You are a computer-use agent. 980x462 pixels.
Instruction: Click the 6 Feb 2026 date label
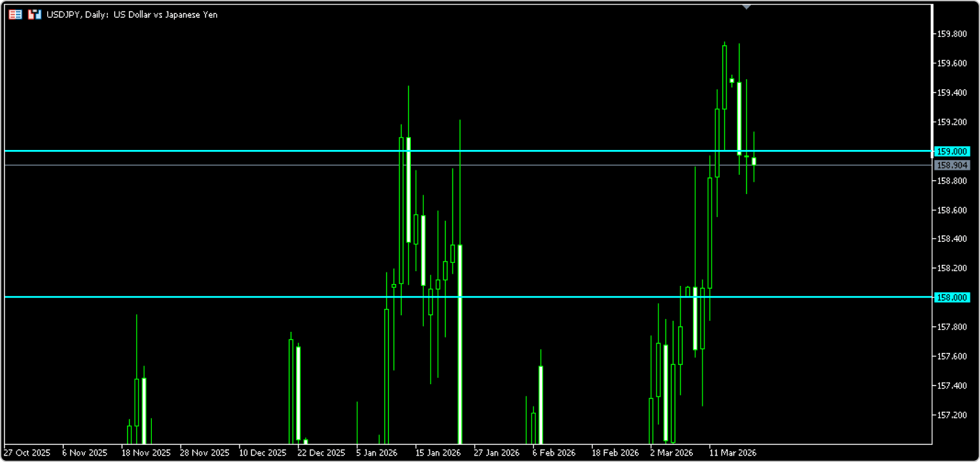(553, 452)
